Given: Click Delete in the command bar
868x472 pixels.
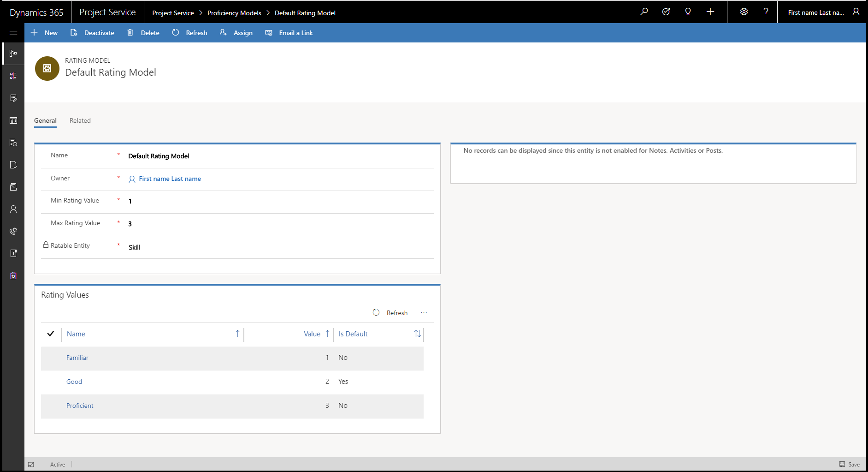Looking at the screenshot, I should tap(143, 33).
